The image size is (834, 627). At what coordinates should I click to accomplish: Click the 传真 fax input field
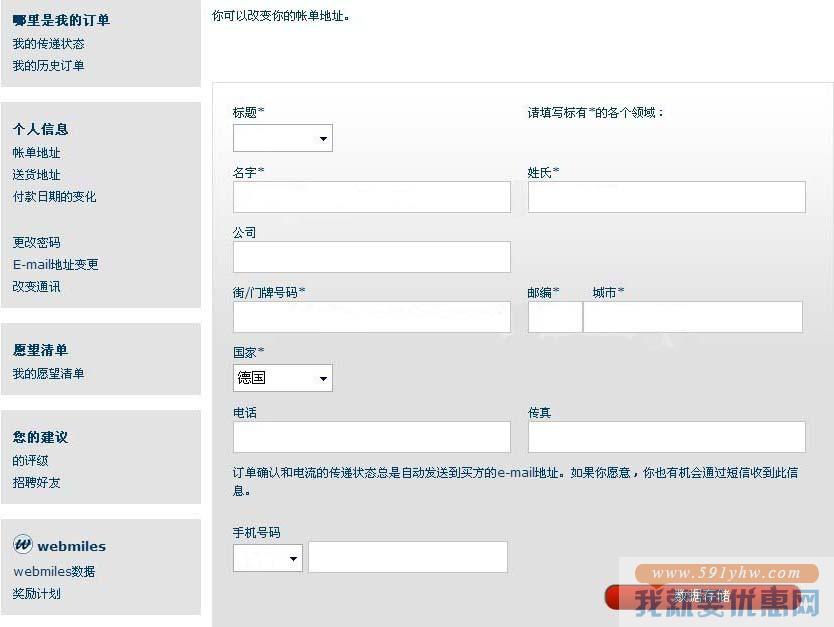coord(667,437)
